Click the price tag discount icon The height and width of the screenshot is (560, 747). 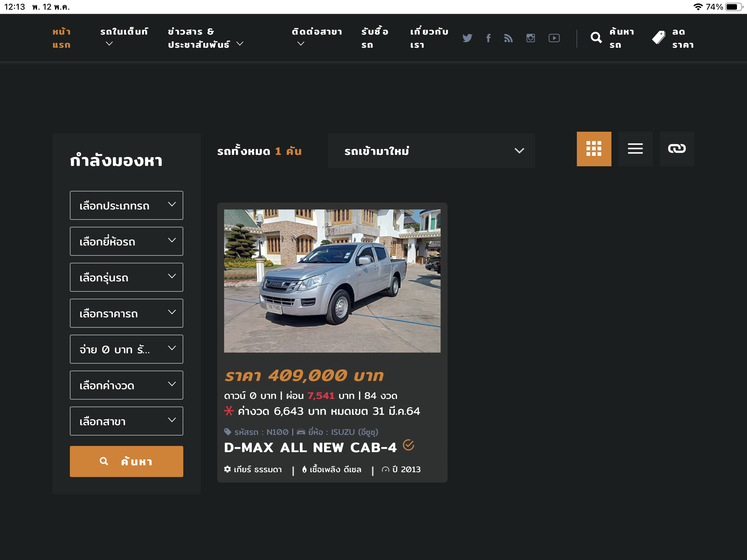point(658,38)
